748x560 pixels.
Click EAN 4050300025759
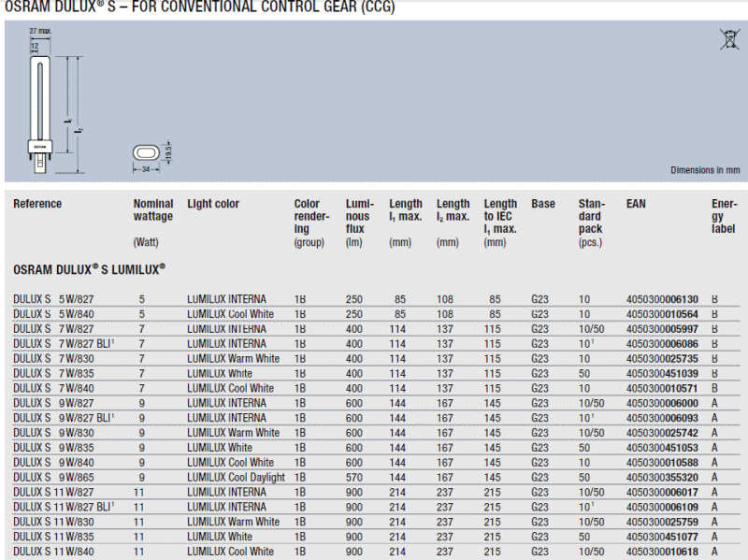pos(662,522)
